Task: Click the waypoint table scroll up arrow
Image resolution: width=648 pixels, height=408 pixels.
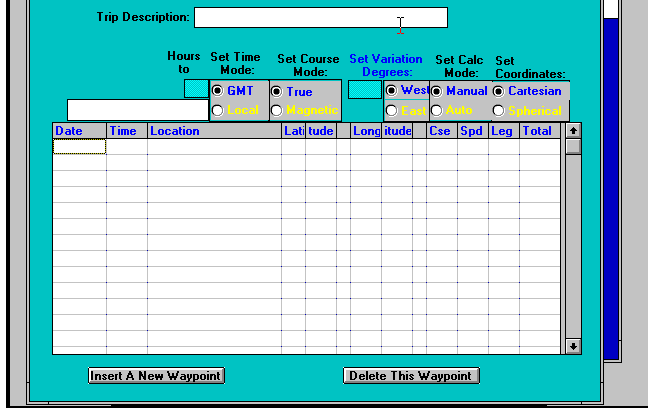Action: (x=573, y=130)
